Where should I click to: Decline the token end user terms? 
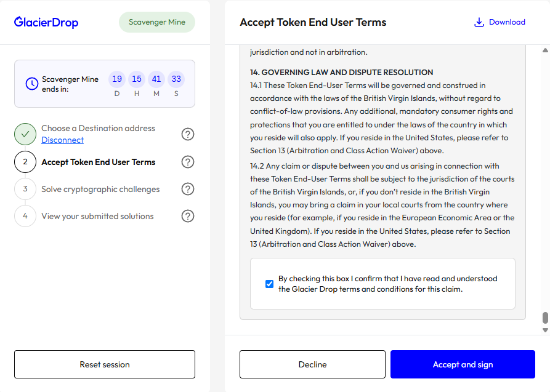click(x=312, y=364)
